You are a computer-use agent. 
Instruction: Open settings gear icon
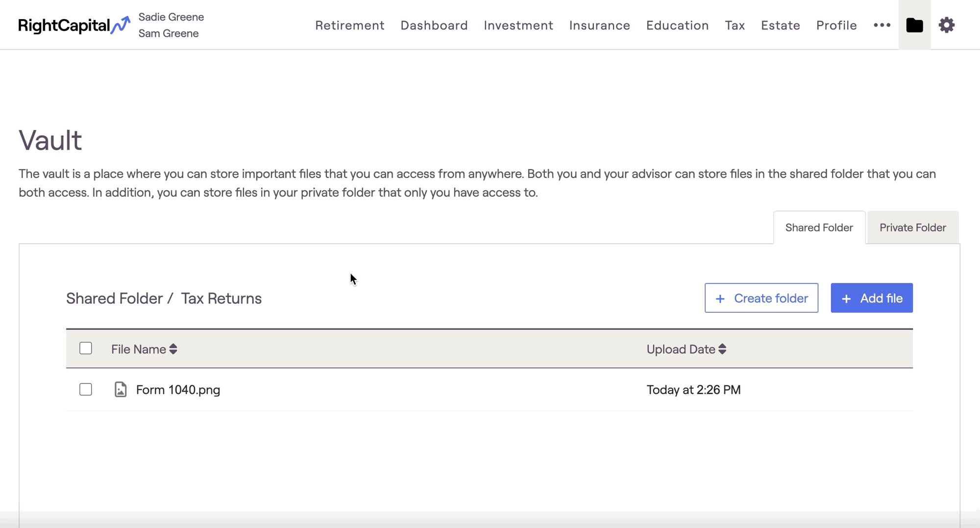click(x=946, y=25)
